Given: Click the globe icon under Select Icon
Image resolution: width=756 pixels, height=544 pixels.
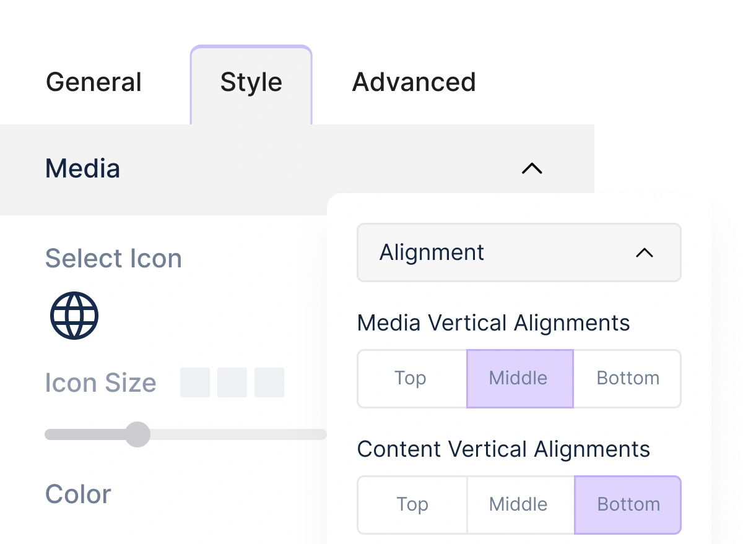Looking at the screenshot, I should coord(74,316).
